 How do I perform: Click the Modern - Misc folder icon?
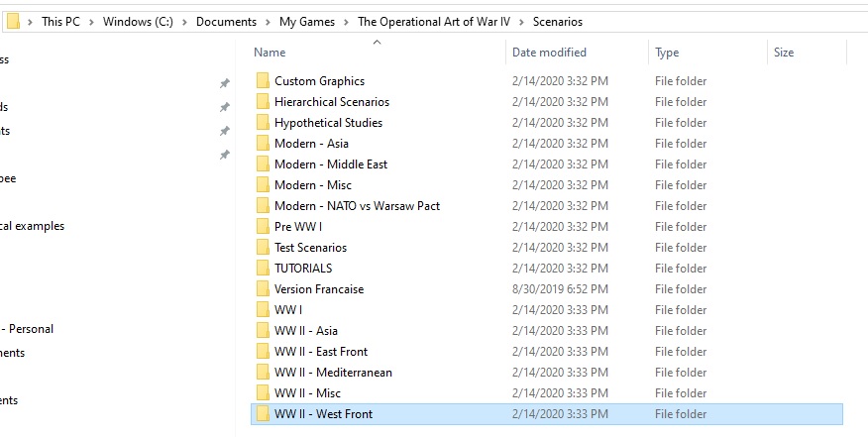coord(263,185)
